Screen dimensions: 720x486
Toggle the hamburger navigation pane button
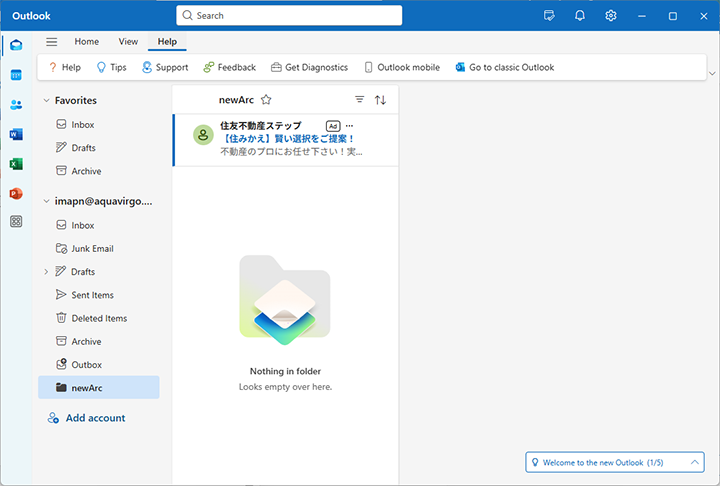coord(51,42)
